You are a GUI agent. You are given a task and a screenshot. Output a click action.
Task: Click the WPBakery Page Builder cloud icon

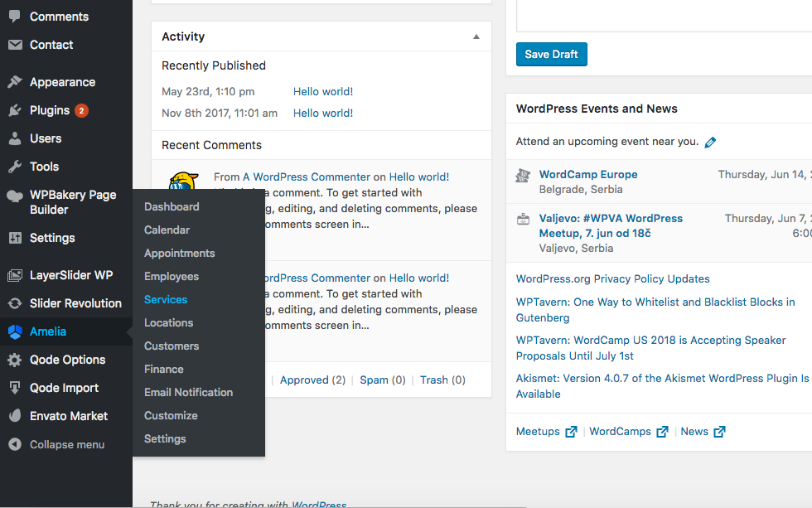click(15, 196)
